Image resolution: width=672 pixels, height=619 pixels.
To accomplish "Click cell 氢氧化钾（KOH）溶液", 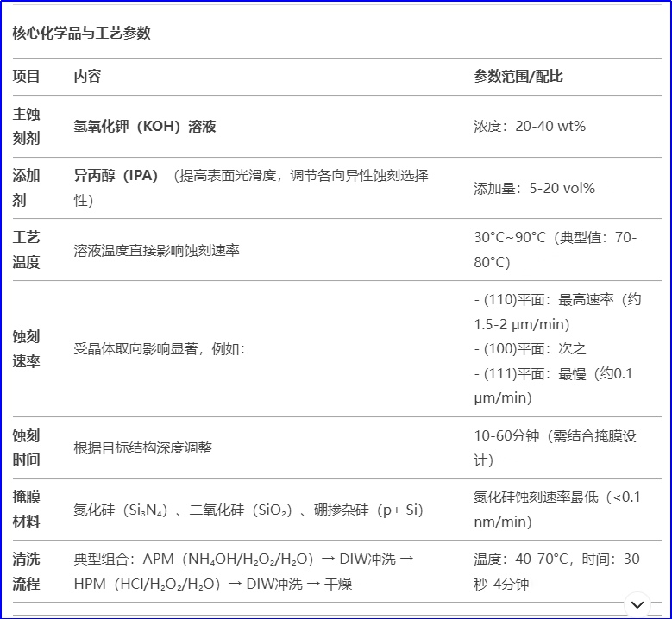I will click(145, 126).
